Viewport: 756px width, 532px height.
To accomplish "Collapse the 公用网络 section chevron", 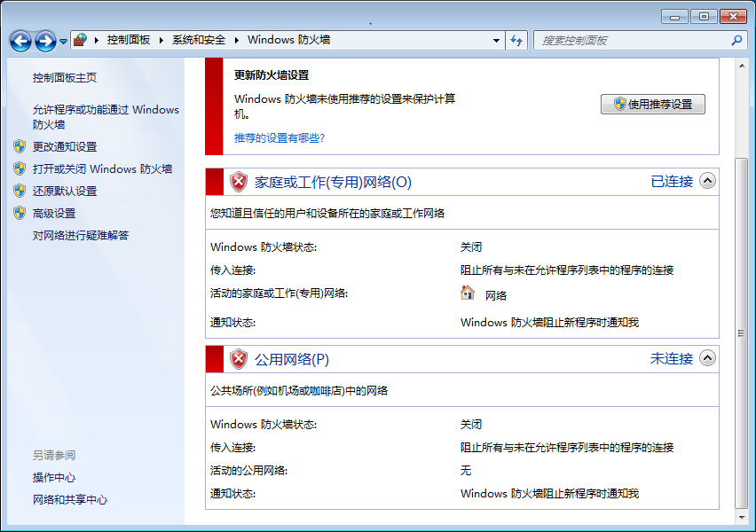I will [x=707, y=358].
